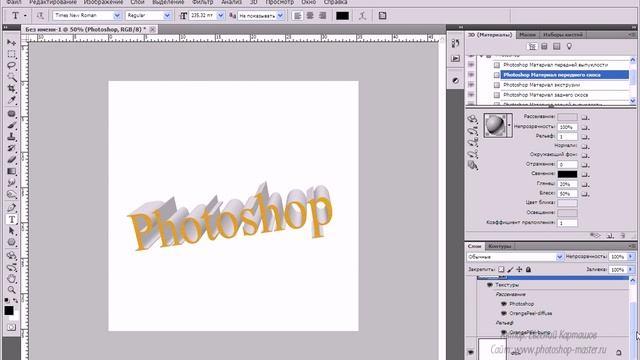
Task: Filter 3D panel by meshes
Action: [544, 47]
